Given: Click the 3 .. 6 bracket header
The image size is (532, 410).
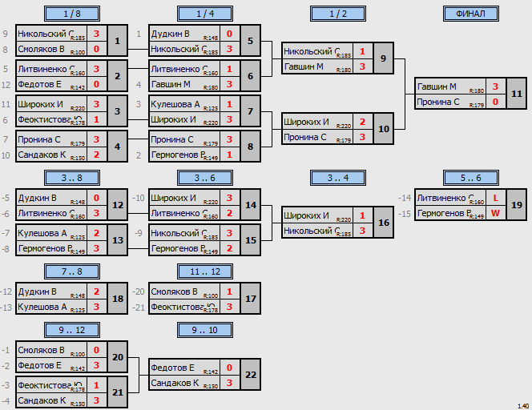Looking at the screenshot, I should pyautogui.click(x=205, y=178).
